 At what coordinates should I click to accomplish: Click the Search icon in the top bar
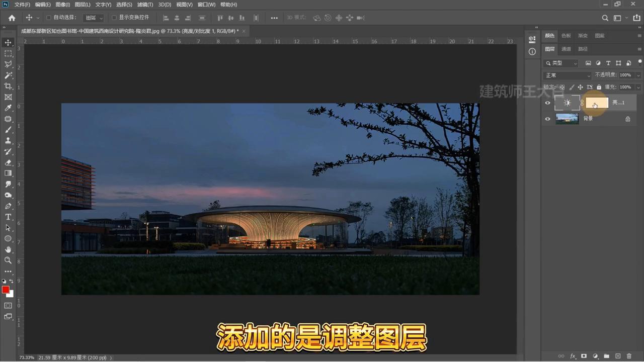(x=605, y=17)
